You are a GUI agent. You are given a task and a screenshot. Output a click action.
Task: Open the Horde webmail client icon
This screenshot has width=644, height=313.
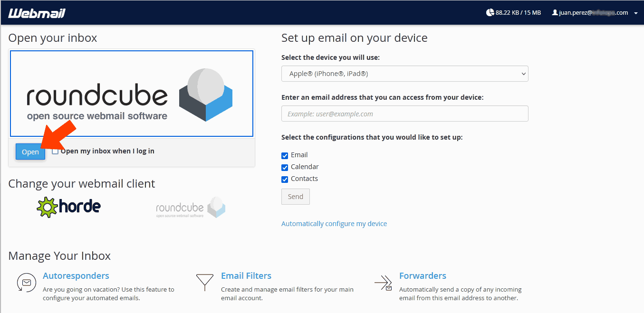pos(68,207)
